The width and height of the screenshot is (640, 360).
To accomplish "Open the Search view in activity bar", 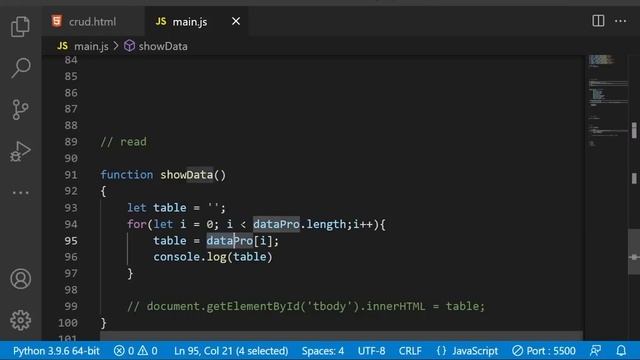I will pos(20,68).
